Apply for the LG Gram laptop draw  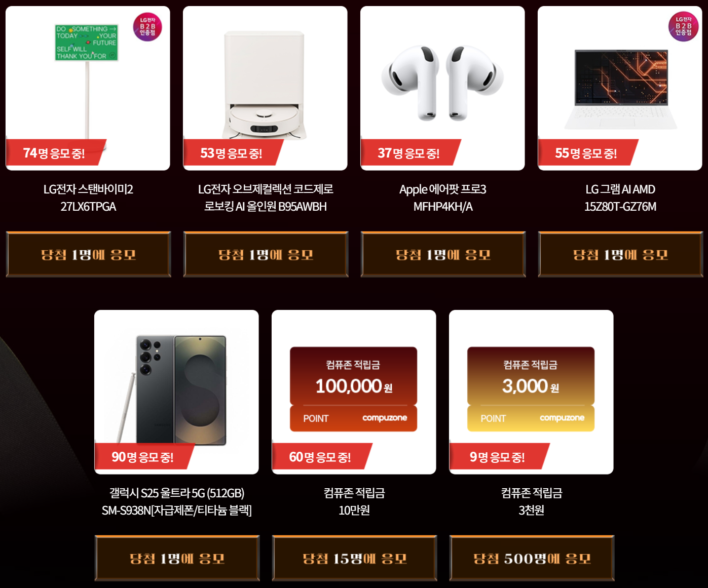click(620, 254)
